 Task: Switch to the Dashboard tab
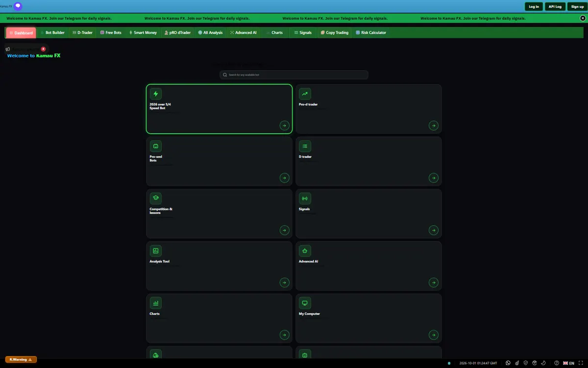click(21, 33)
